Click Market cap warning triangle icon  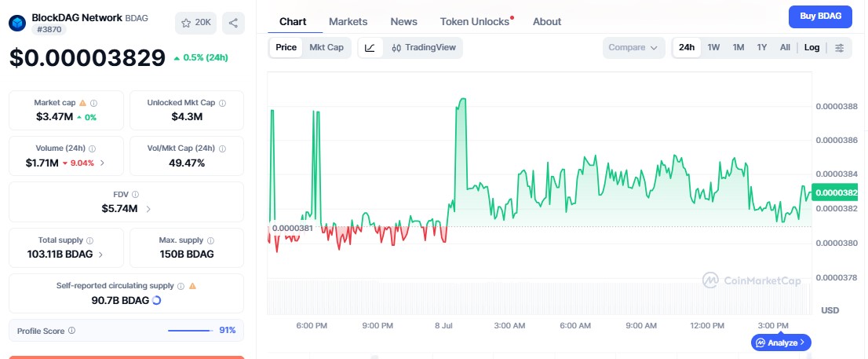pos(82,103)
